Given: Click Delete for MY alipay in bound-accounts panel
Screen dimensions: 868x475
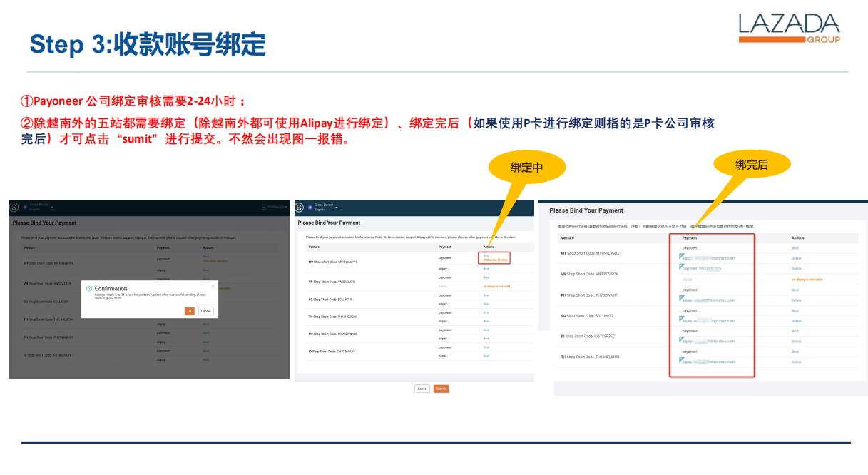Looking at the screenshot, I should point(797,258).
